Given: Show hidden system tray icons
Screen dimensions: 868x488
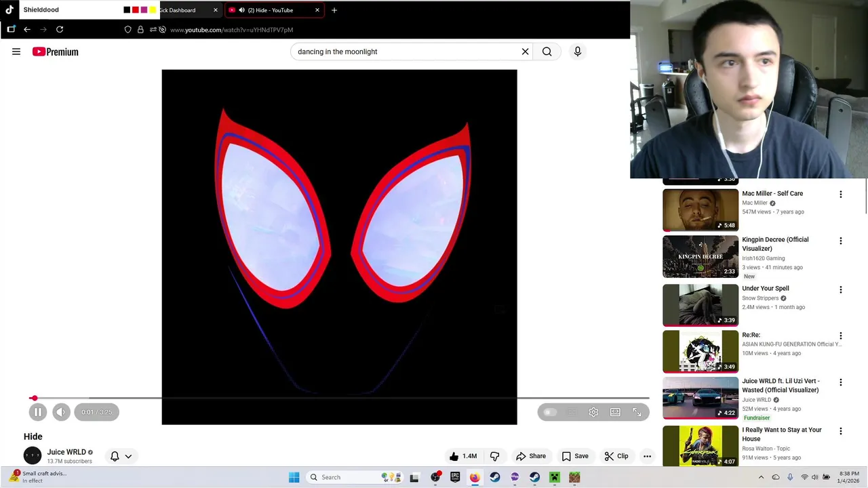Looking at the screenshot, I should [761, 477].
